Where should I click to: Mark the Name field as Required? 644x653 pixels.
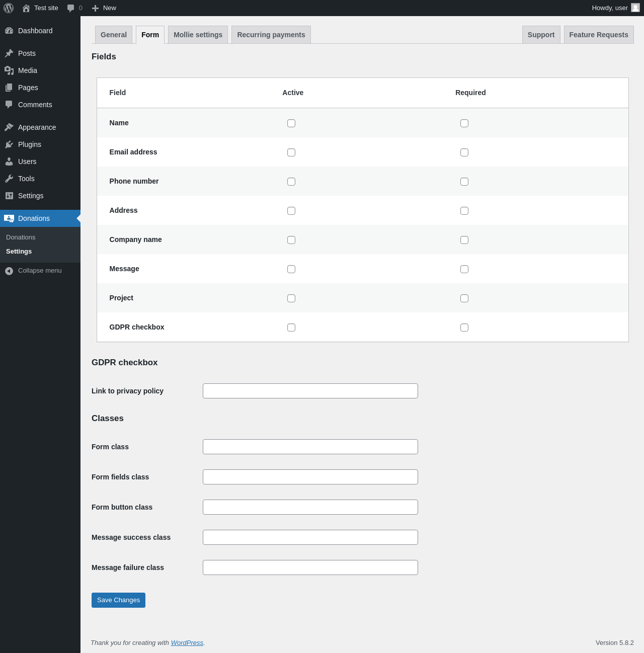(464, 123)
